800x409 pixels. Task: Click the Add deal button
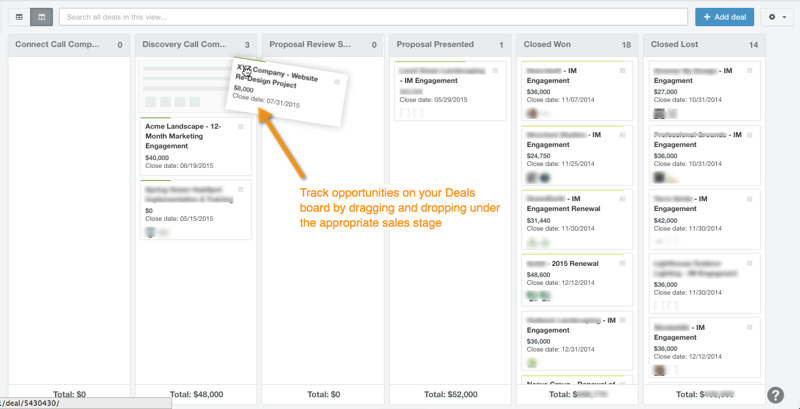coord(724,17)
